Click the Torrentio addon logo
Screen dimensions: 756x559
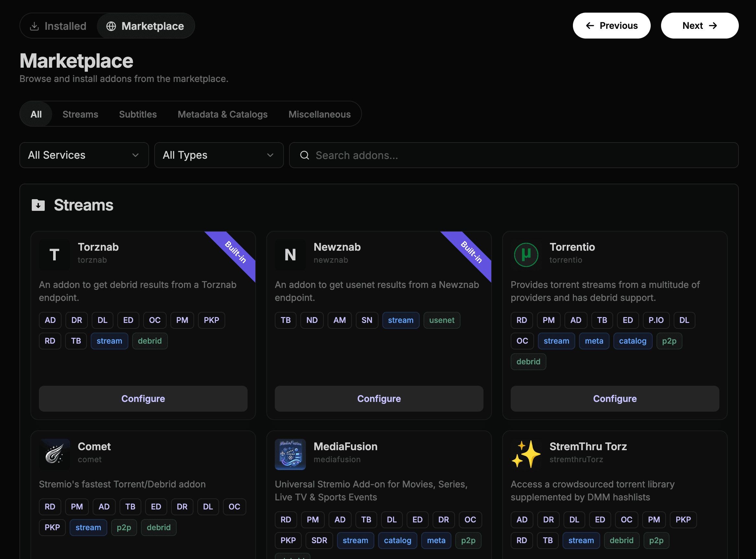pos(526,255)
